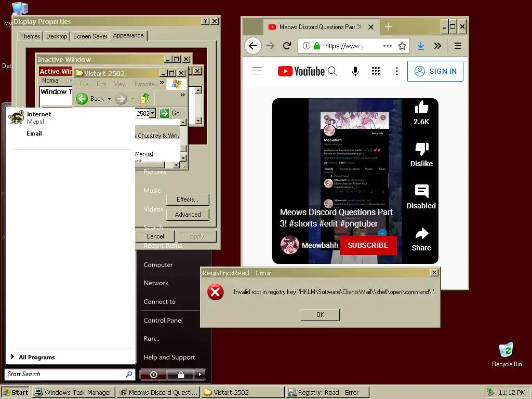
Task: Bookmark this page with the star icon
Action: click(402, 46)
